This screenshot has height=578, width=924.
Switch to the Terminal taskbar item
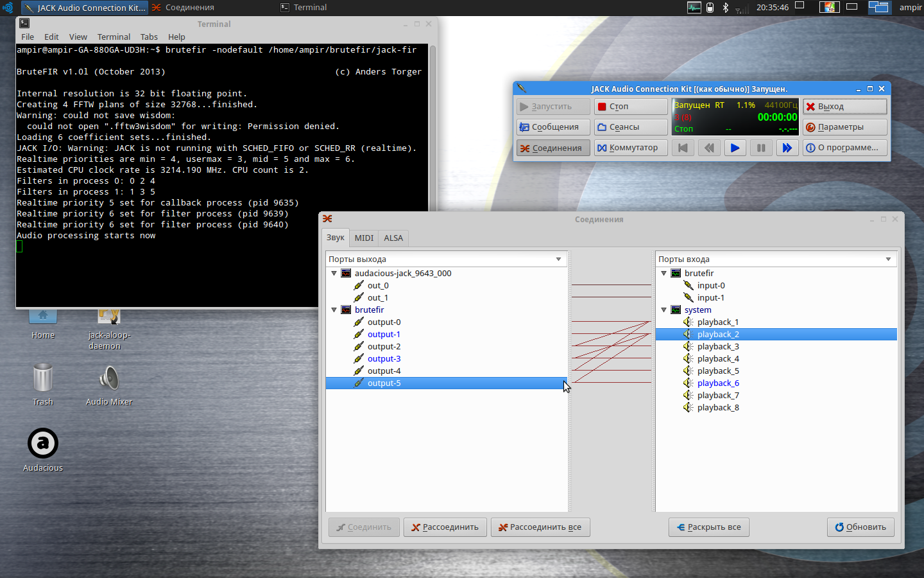click(304, 8)
